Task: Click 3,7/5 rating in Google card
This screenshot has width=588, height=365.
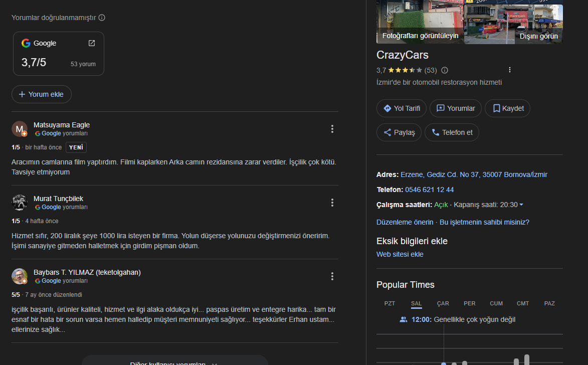Action: pos(34,62)
